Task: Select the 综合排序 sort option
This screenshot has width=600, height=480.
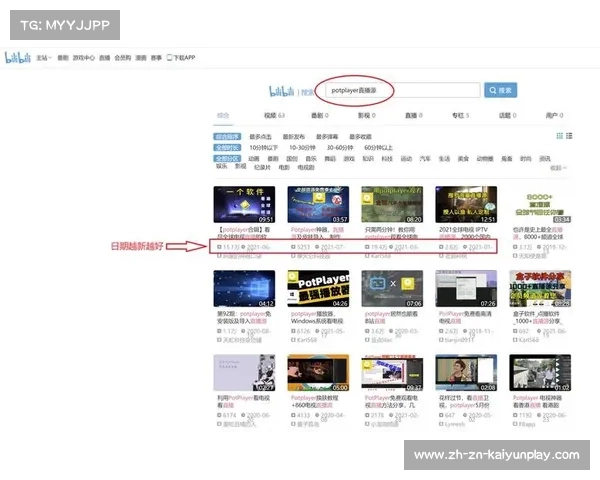Action: point(227,137)
